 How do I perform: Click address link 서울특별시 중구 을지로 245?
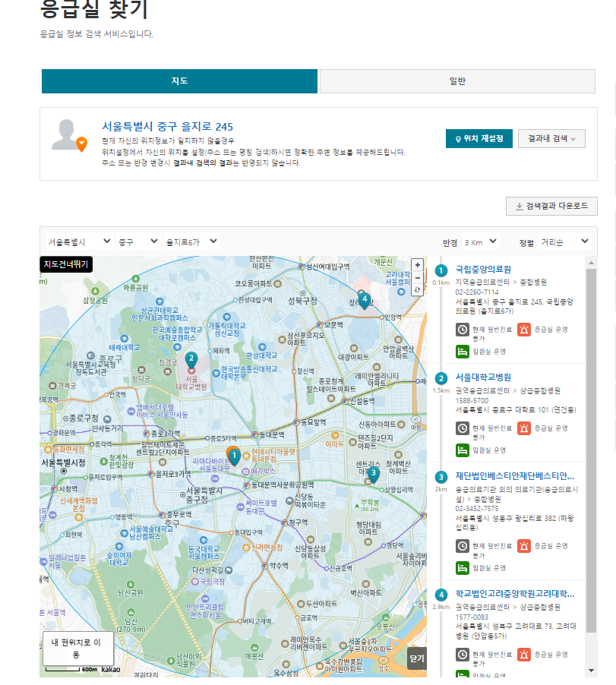pos(167,126)
